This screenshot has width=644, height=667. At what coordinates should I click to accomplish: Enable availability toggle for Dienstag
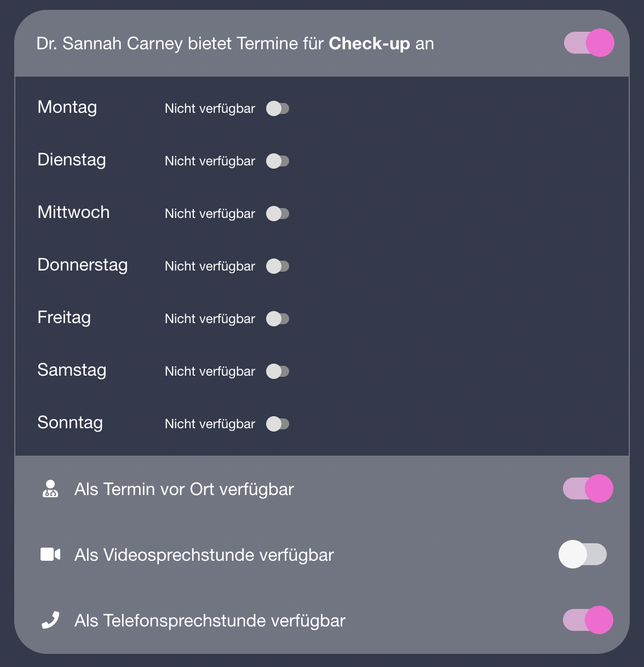[278, 161]
